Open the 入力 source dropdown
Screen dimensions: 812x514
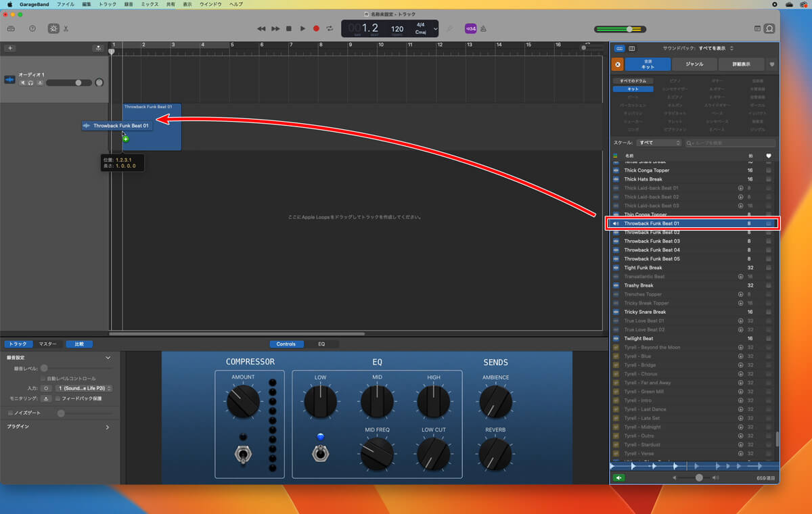(x=83, y=388)
